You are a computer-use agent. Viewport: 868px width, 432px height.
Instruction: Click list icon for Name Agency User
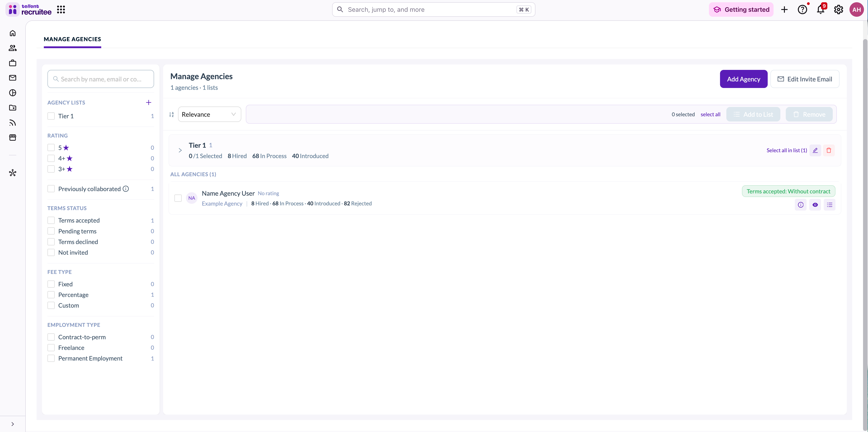pos(830,205)
